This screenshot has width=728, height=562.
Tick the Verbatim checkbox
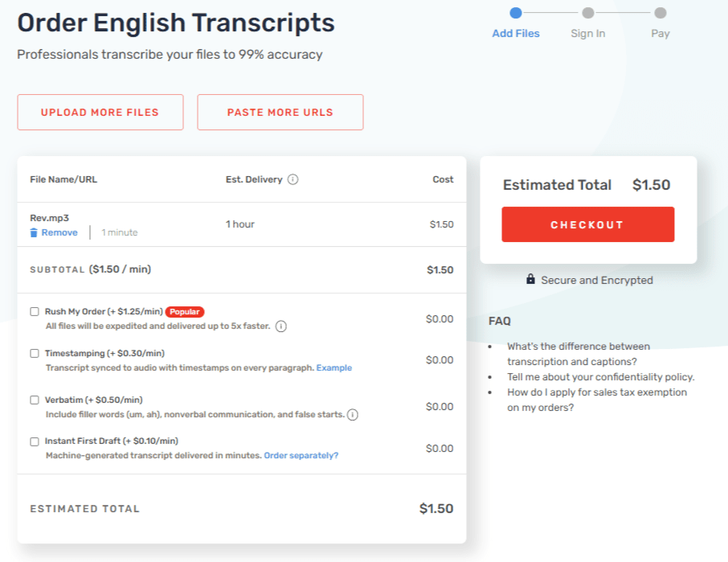click(x=35, y=400)
